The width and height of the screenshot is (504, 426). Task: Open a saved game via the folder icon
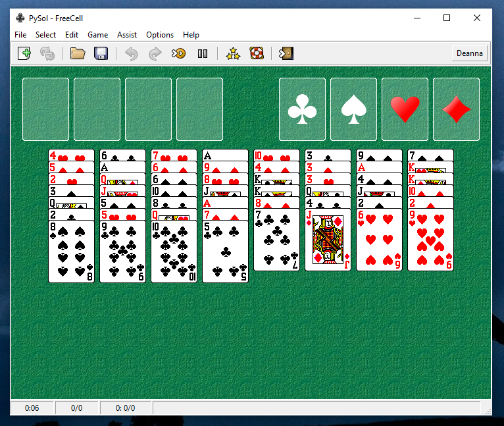coord(78,53)
